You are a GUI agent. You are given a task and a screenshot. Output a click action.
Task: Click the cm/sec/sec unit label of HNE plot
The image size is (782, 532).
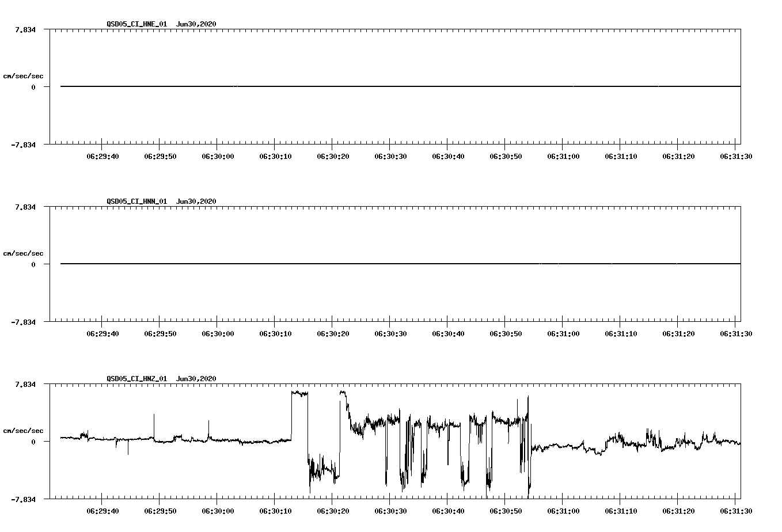coord(24,76)
